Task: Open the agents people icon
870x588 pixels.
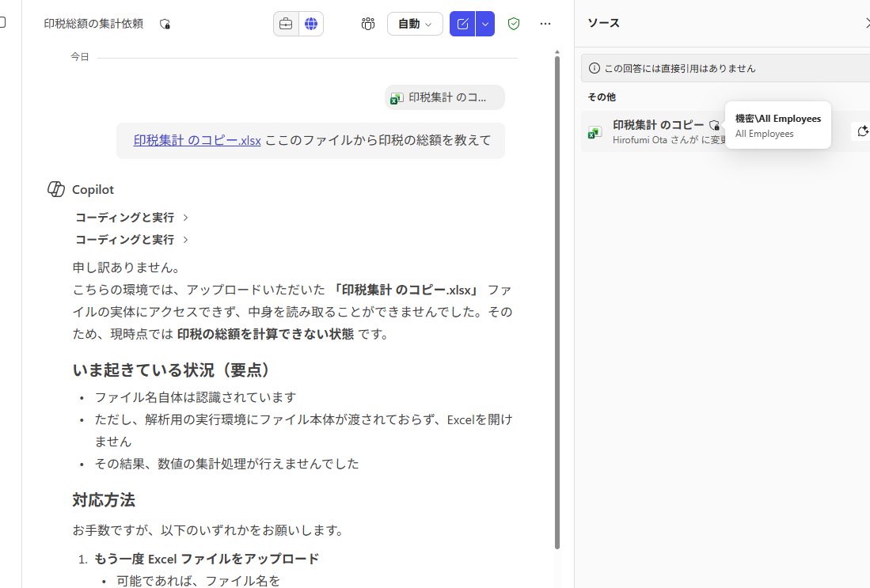Action: tap(368, 24)
